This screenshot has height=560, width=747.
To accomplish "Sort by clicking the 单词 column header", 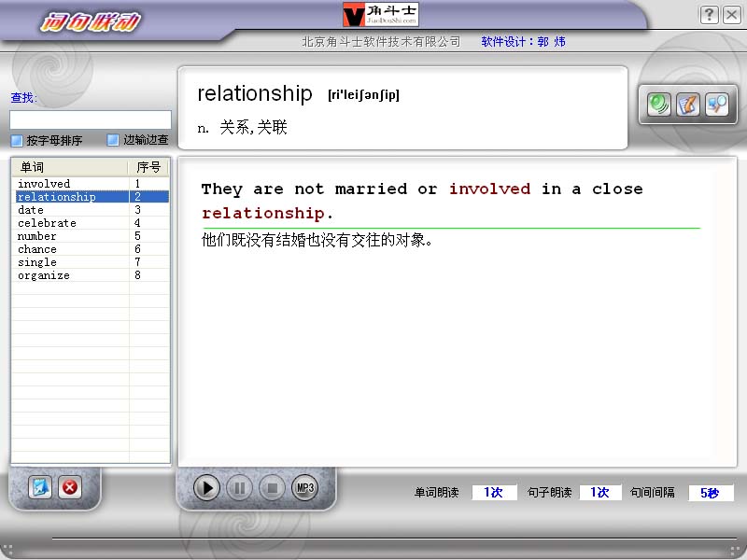I will click(x=70, y=167).
